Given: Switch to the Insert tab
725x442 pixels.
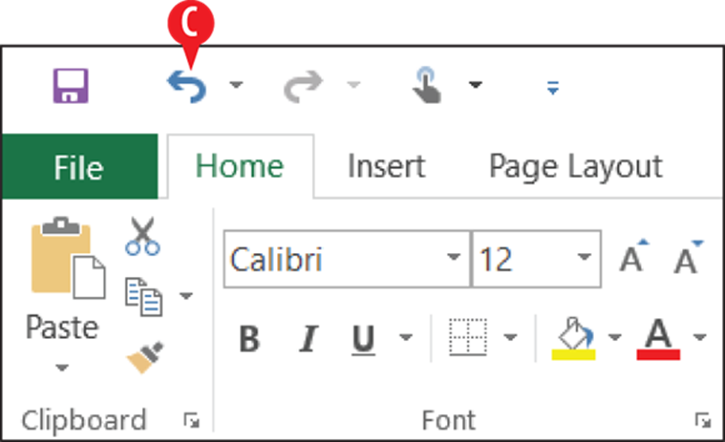Looking at the screenshot, I should [386, 166].
